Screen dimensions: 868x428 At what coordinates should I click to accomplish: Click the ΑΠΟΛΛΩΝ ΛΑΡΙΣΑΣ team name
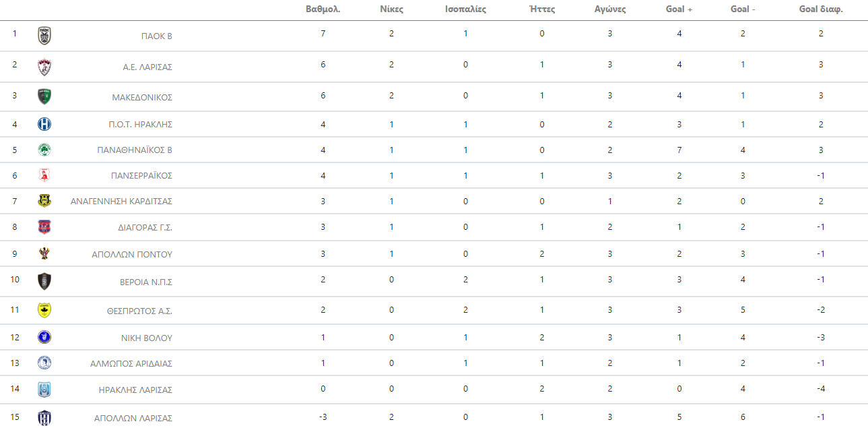pos(133,418)
